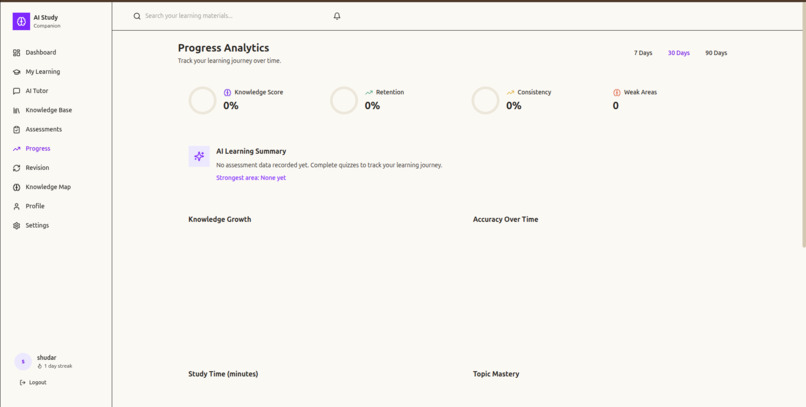Click the search magnifier icon
The width and height of the screenshot is (806, 407).
pyautogui.click(x=137, y=16)
